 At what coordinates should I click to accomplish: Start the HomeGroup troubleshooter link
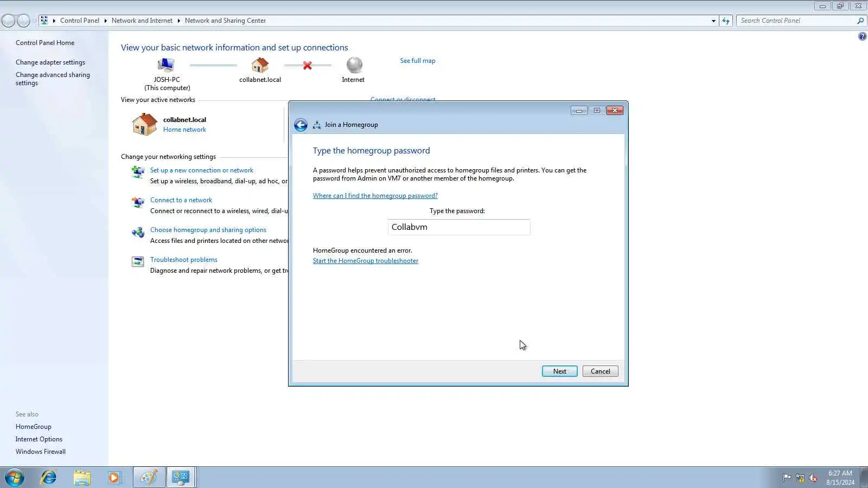(366, 261)
